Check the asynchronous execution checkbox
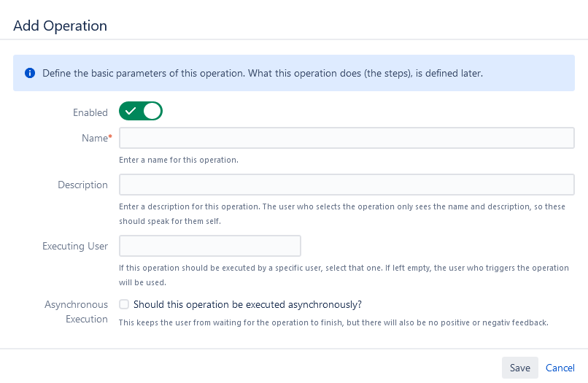This screenshot has height=383, width=588. (125, 304)
